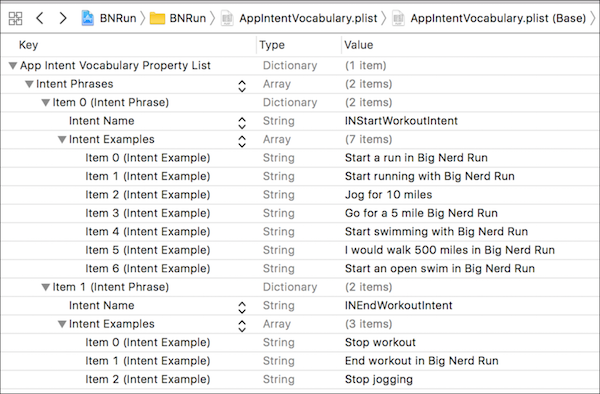Click String type of Stop jogging row
600x394 pixels.
tap(279, 379)
